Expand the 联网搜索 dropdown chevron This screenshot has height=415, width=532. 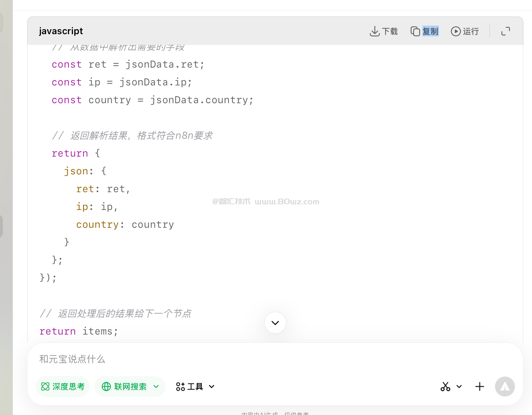[x=156, y=387]
